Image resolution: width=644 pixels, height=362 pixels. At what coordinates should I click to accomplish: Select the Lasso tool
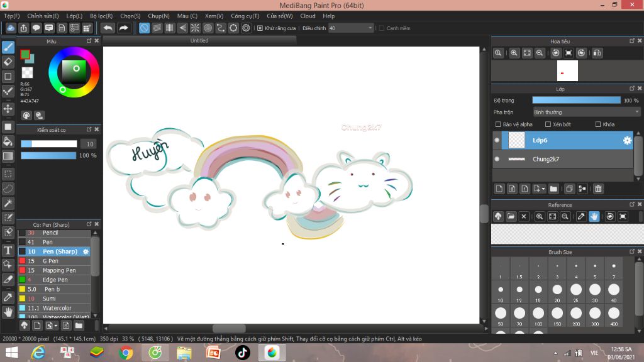(8, 189)
